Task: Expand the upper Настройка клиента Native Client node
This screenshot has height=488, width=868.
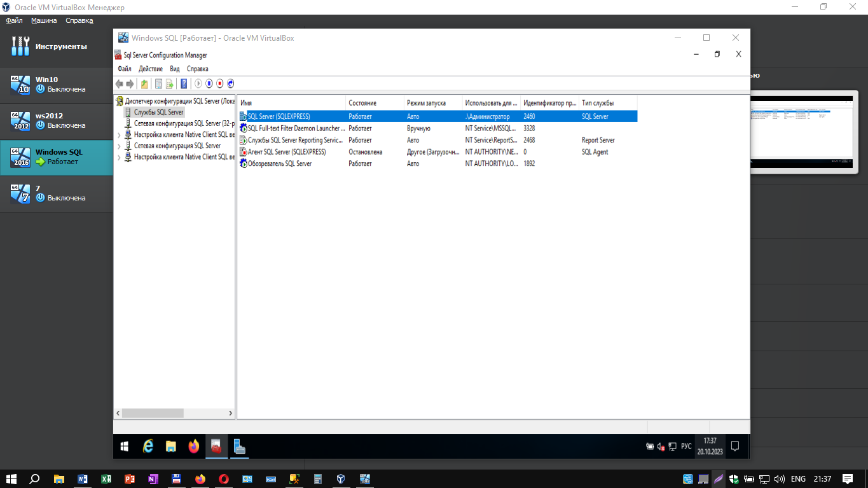Action: click(119, 135)
